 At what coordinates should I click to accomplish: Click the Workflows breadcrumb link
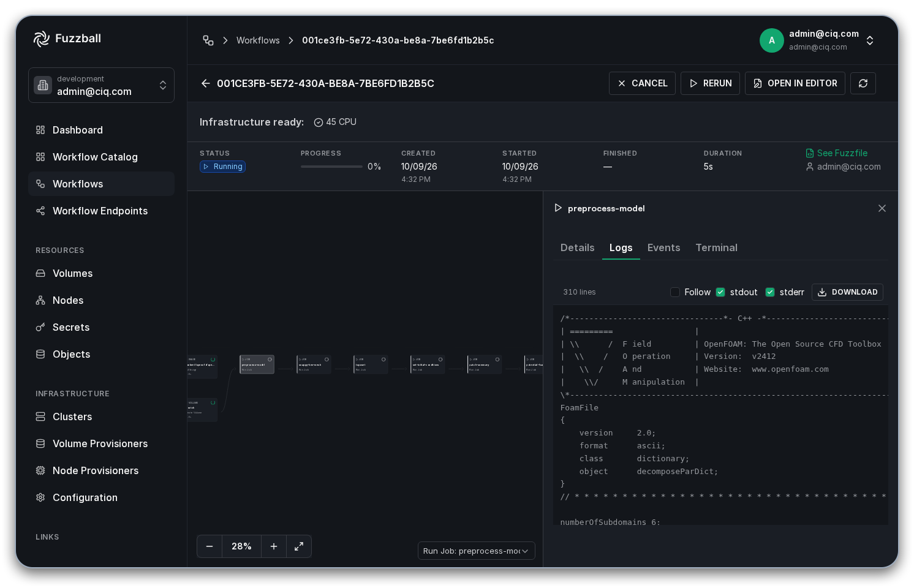pyautogui.click(x=258, y=40)
